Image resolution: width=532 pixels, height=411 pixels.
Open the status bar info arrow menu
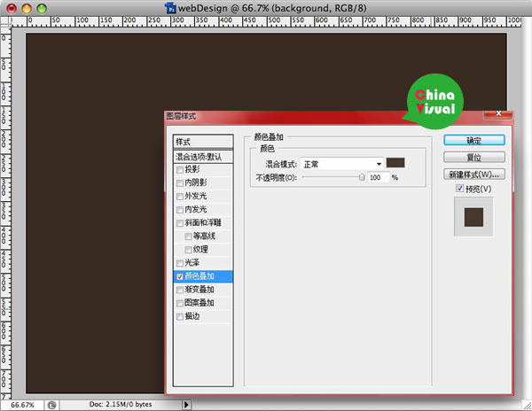tap(186, 405)
